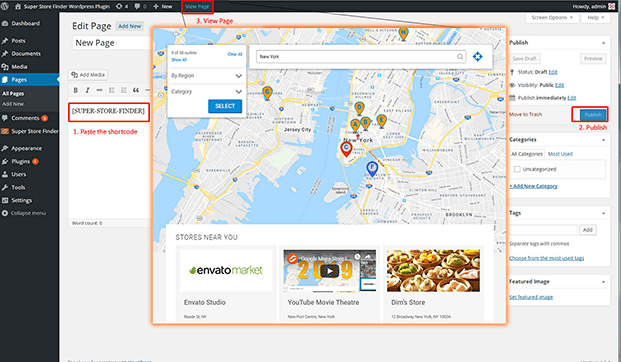This screenshot has width=621, height=362.
Task: Toggle italic formatting in the editor
Action: (x=88, y=90)
